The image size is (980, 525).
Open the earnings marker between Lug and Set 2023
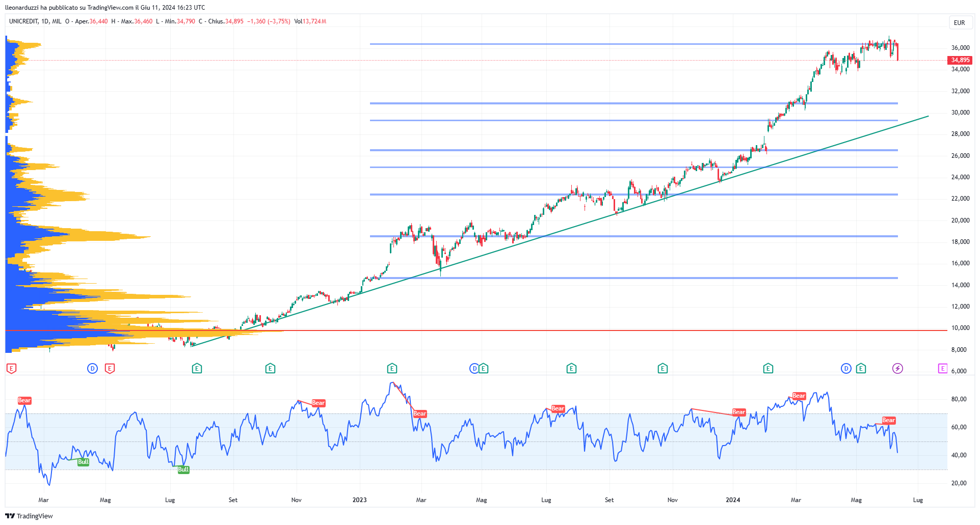571,368
